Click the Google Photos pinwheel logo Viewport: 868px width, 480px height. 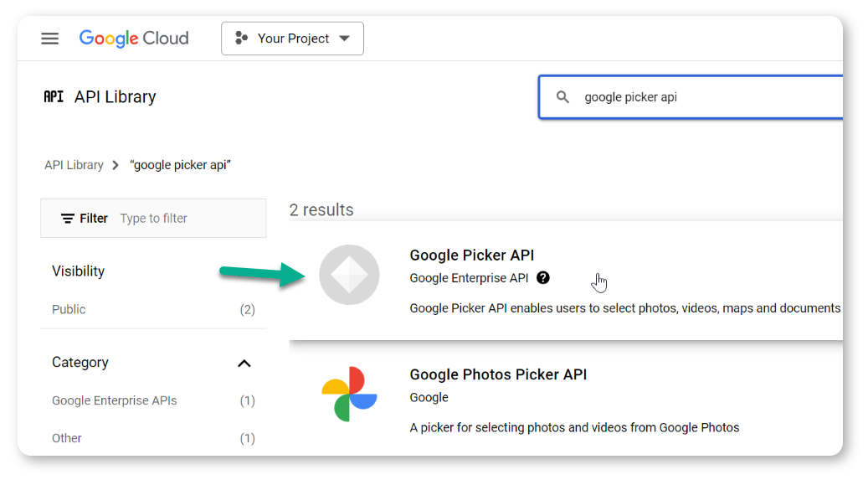(349, 394)
